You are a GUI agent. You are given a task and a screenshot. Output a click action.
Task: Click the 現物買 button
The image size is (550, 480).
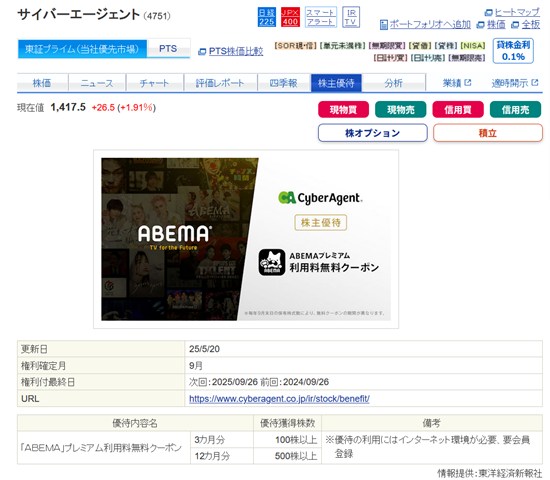343,109
